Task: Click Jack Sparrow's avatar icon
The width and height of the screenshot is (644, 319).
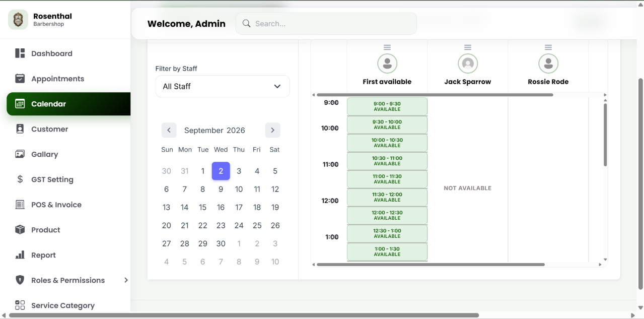Action: pos(468,63)
